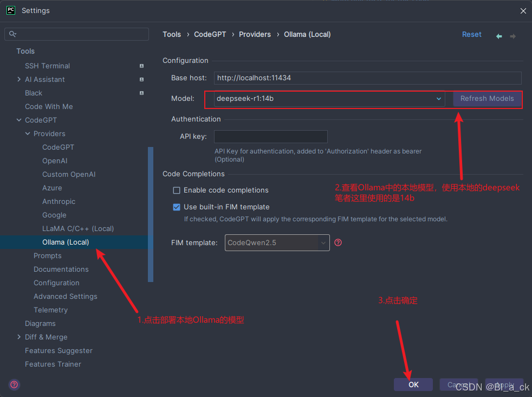532x397 pixels.
Task: Select Features Trainer settings
Action: click(x=53, y=364)
